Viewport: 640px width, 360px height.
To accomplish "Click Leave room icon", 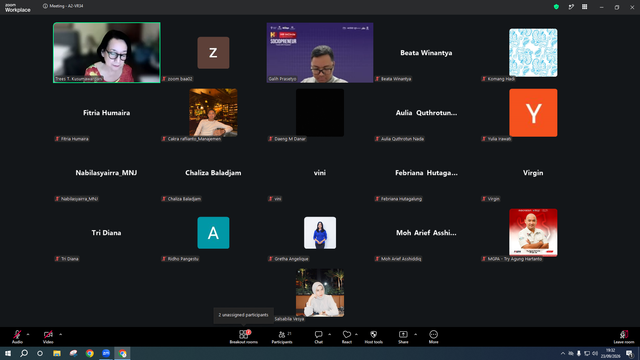I will [624, 334].
